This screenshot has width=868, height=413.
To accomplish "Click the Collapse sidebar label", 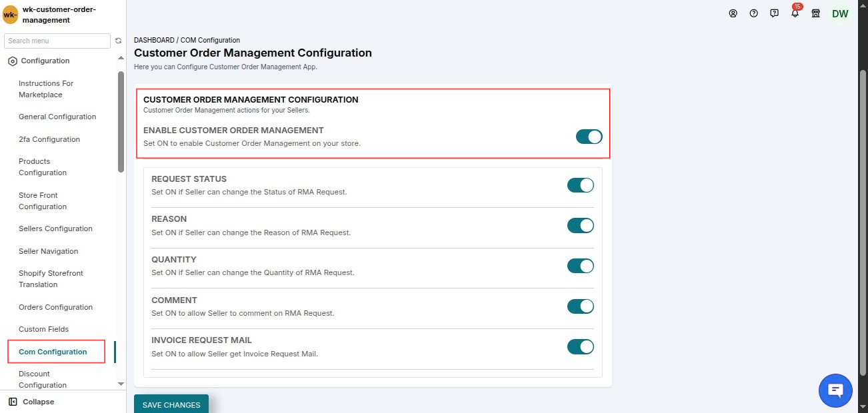I will click(39, 402).
